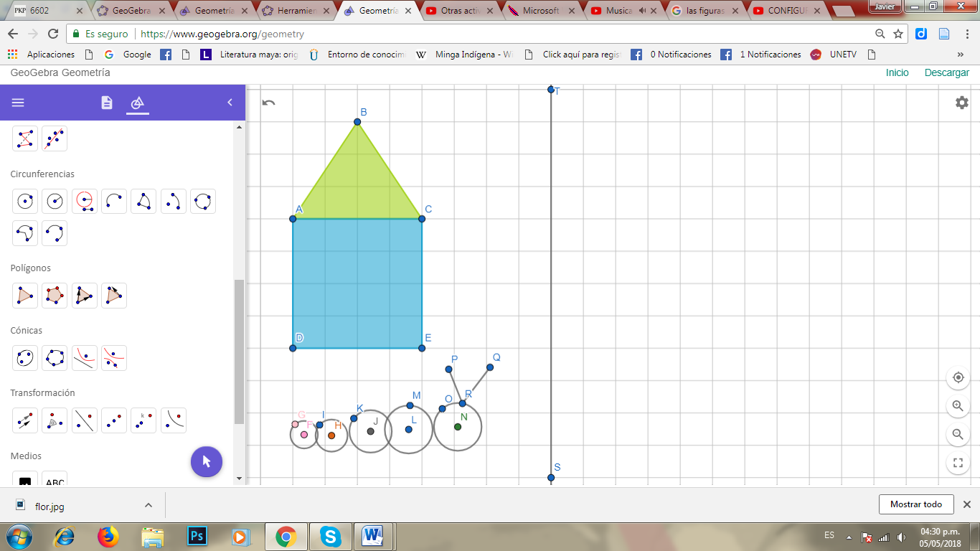Open hidden bookmarks with the double-arrow chevron
Viewport: 980px width, 551px height.
[961, 54]
